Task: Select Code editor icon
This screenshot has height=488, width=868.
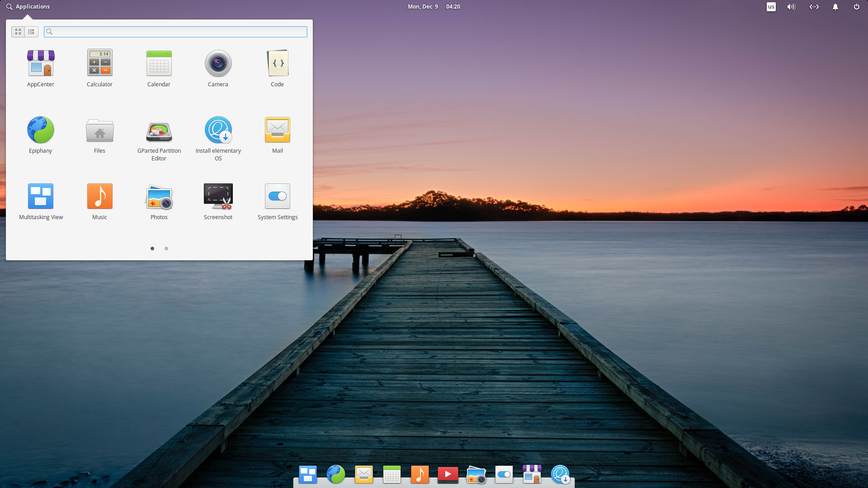Action: click(x=277, y=63)
